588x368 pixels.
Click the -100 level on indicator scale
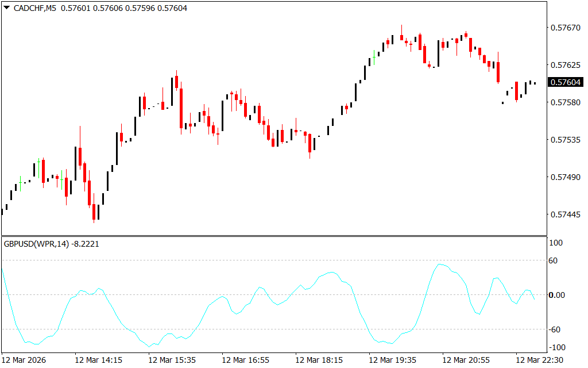click(557, 347)
